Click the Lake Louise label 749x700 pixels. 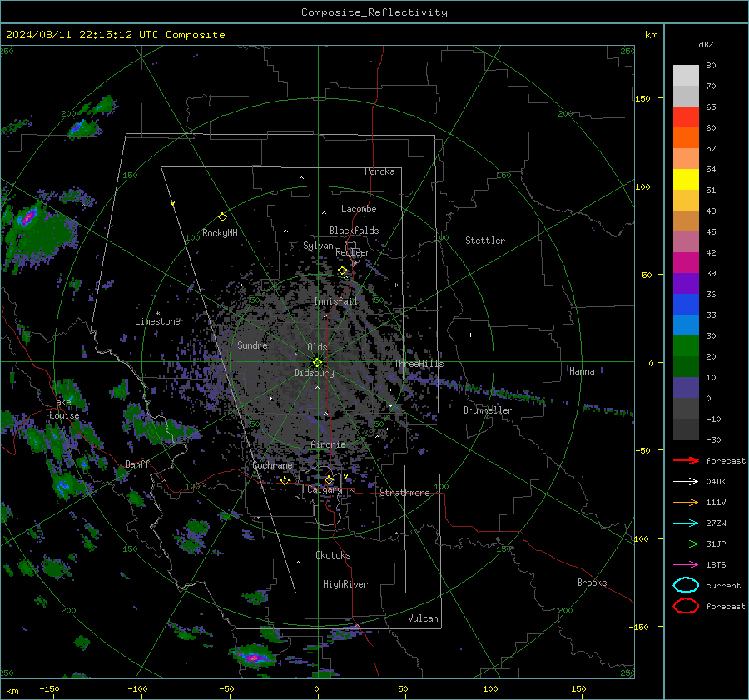(x=64, y=409)
